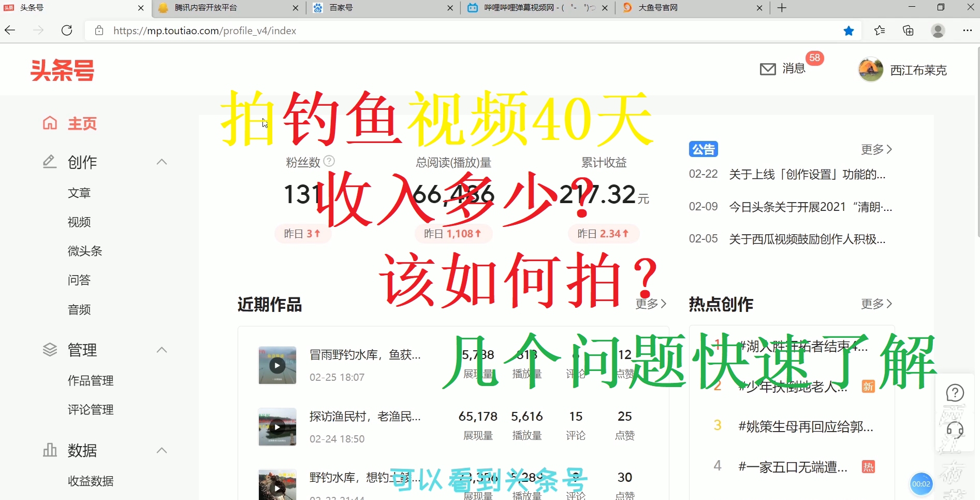Click the blue bookmark star icon

(849, 31)
